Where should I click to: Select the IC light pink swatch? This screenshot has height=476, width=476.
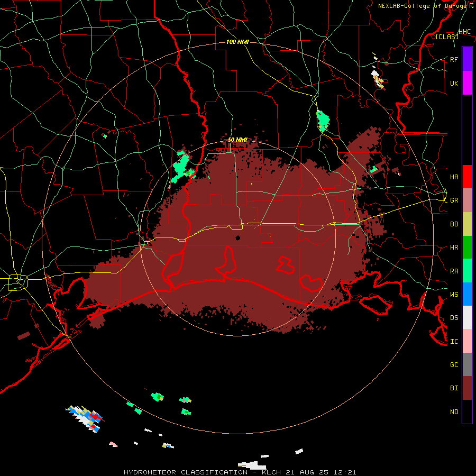pyautogui.click(x=467, y=341)
